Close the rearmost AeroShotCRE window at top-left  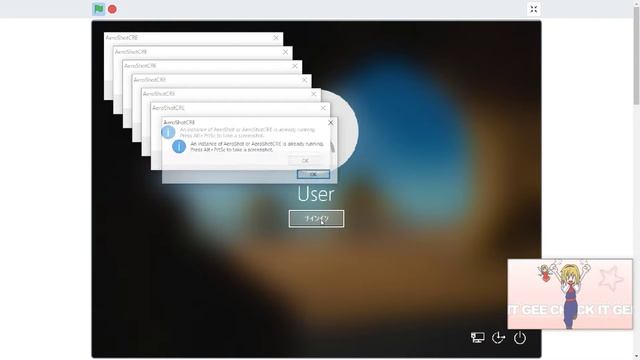click(276, 38)
